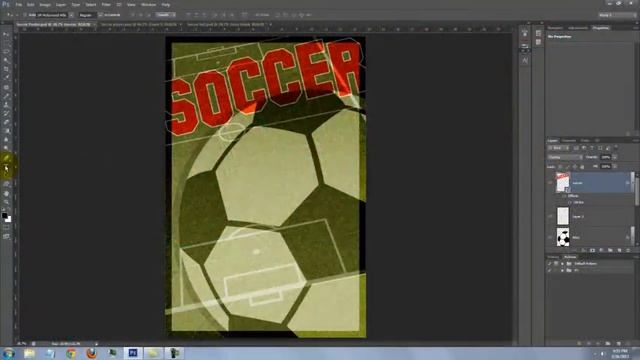Select the Rectangular Marquee tool
The height and width of the screenshot is (360, 640).
[x=6, y=43]
